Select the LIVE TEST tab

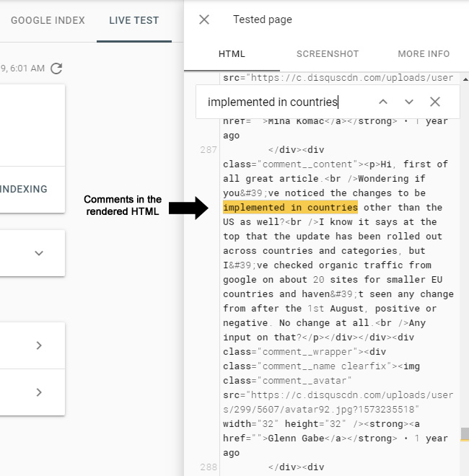pyautogui.click(x=134, y=20)
